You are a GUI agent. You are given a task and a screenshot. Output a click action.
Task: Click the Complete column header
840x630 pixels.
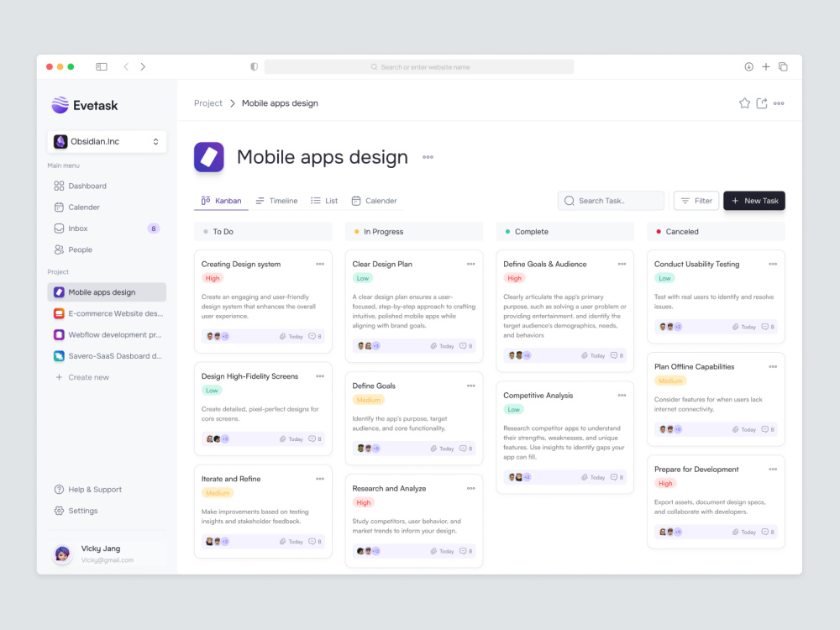click(x=565, y=232)
